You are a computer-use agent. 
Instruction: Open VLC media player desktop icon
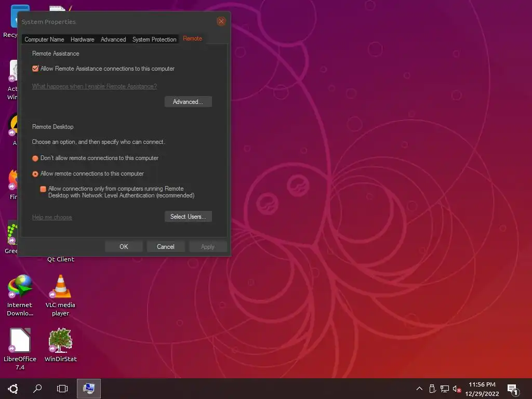click(x=60, y=295)
